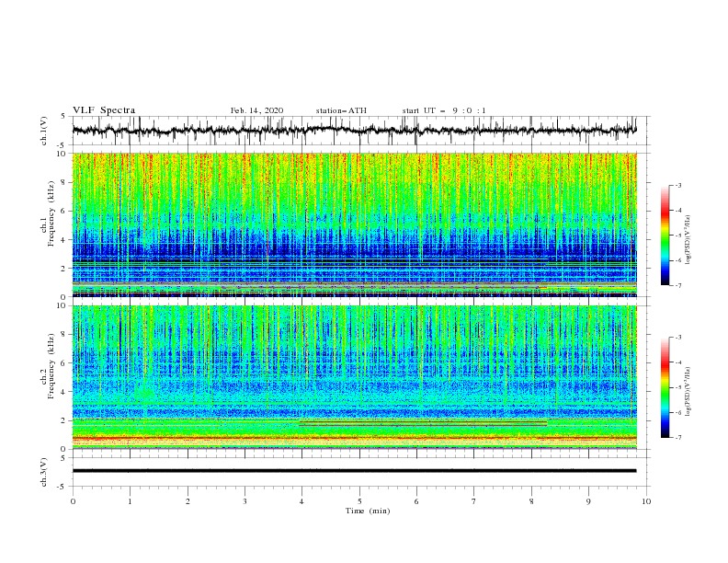Click the ch.1 colorbar "log(PSD)(V²/Hz)" label
The width and height of the screenshot is (728, 563).
click(688, 240)
